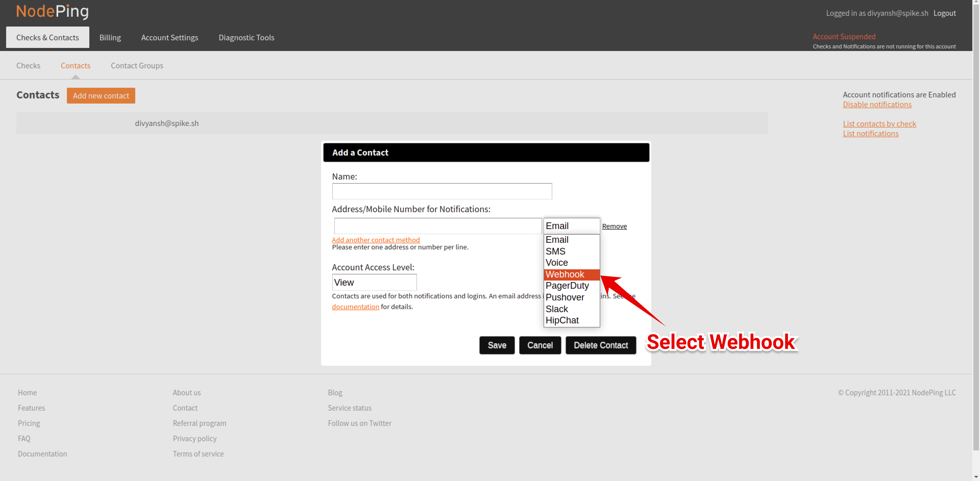Open the contact method type dropdown
Screen dimensions: 980x481
tap(571, 226)
